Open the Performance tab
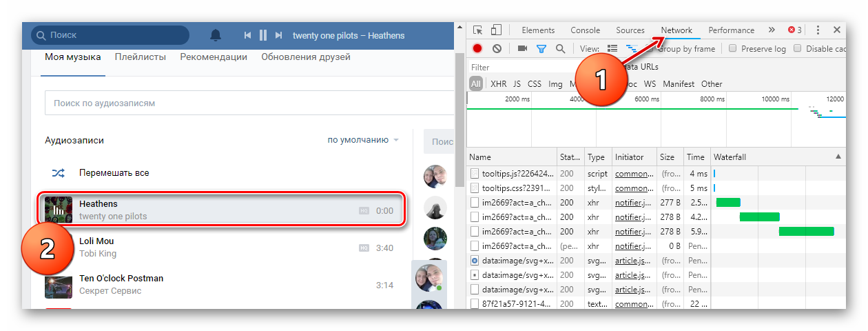Image resolution: width=868 pixels, height=331 pixels. click(x=732, y=30)
